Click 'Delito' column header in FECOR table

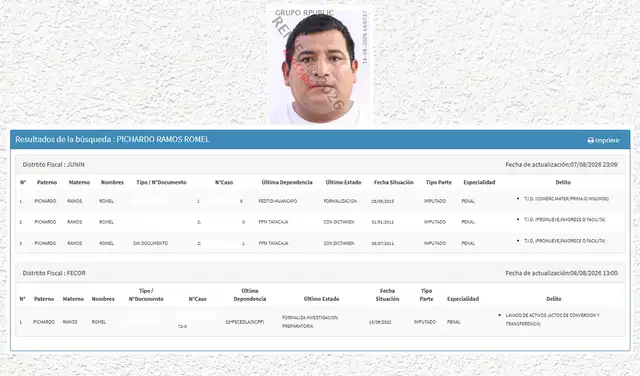click(554, 299)
